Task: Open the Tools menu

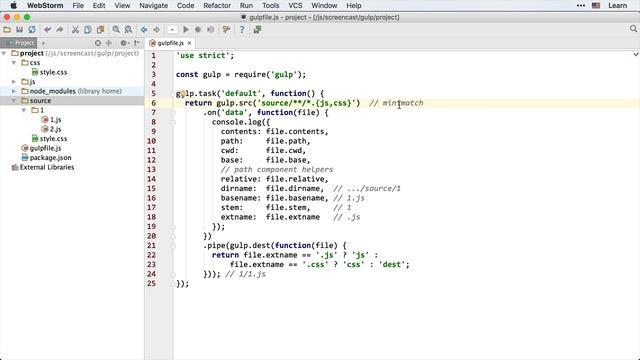Action: tap(271, 5)
